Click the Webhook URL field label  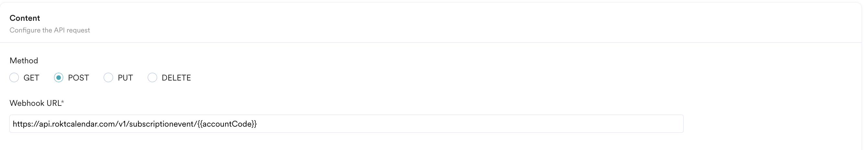(x=35, y=103)
